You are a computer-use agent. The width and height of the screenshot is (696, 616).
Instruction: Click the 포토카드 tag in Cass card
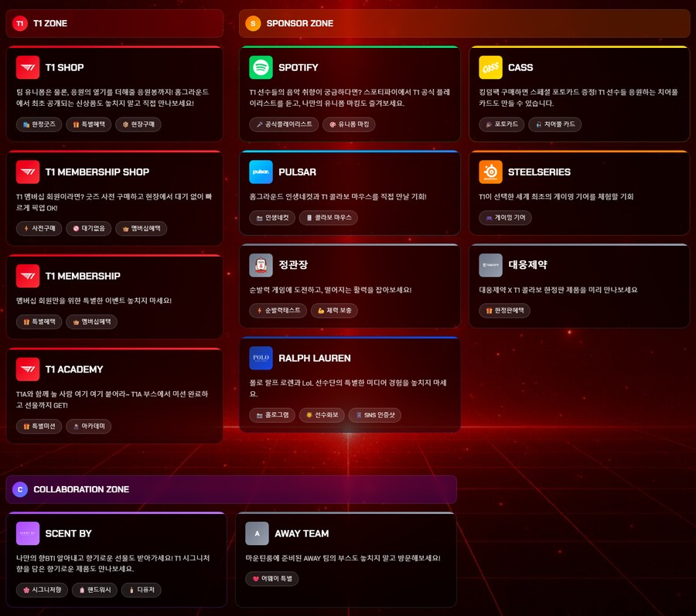click(502, 124)
